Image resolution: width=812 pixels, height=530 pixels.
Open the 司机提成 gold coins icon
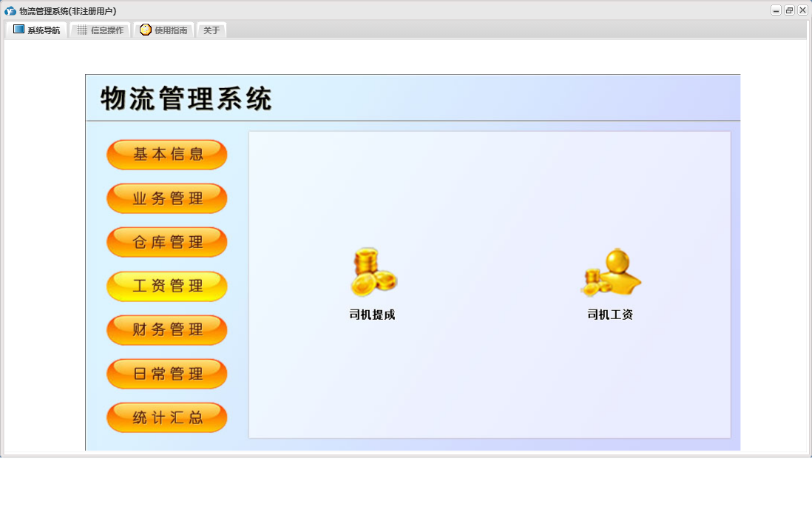coord(373,272)
